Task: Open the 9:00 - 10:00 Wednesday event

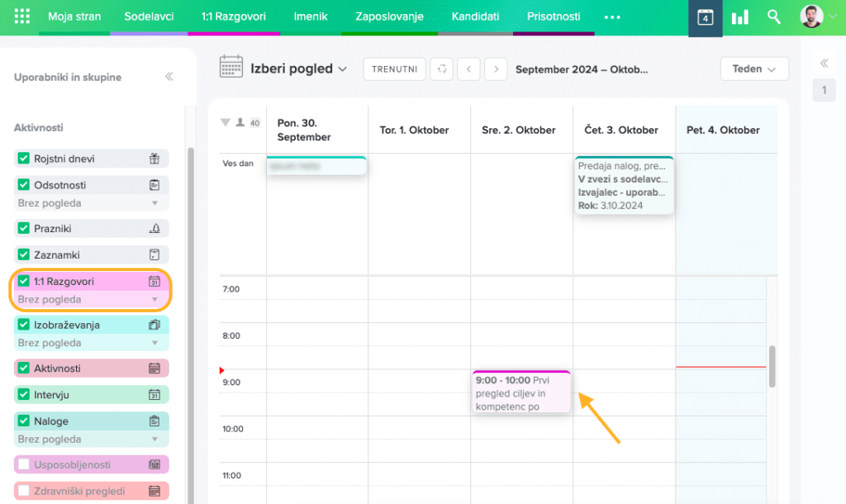Action: [520, 393]
